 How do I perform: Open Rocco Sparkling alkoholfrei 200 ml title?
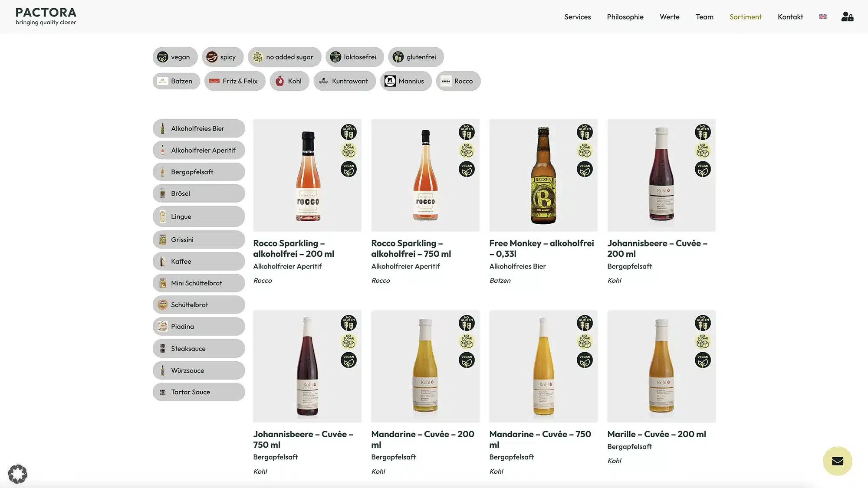294,249
